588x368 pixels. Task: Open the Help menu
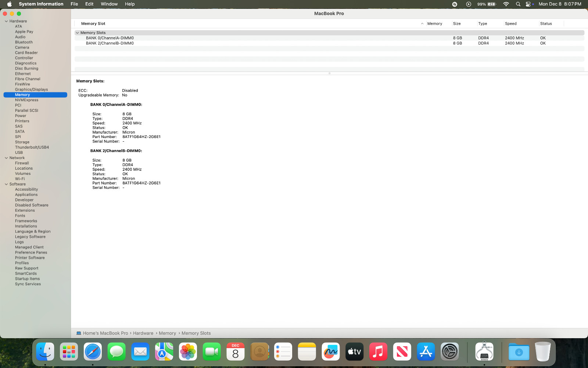click(x=130, y=4)
